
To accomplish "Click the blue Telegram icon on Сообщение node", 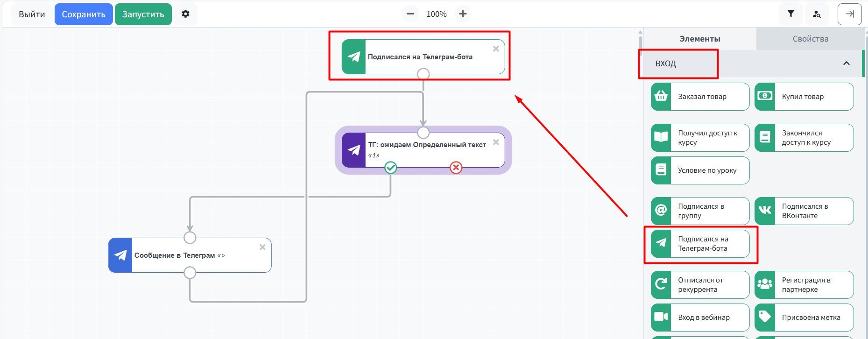I will pos(120,255).
